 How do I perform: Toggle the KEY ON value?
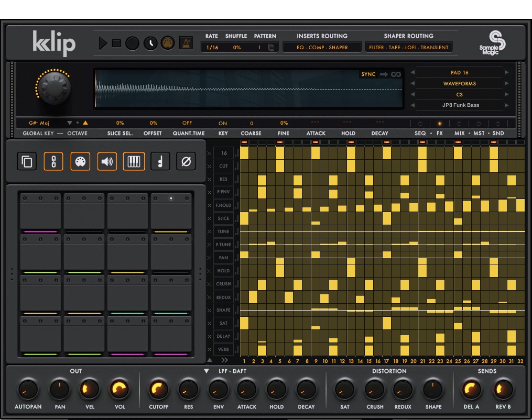[223, 124]
